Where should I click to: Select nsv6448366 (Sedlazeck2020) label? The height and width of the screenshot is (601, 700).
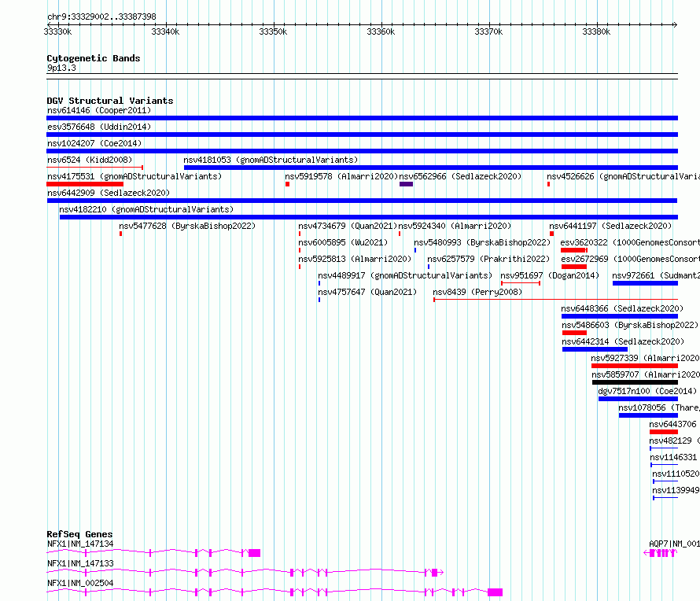click(622, 308)
